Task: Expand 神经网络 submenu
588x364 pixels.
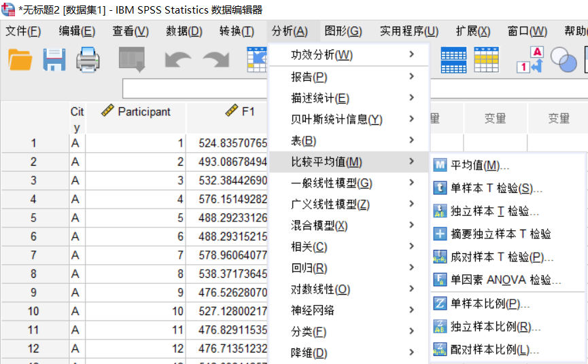Action: [x=349, y=310]
